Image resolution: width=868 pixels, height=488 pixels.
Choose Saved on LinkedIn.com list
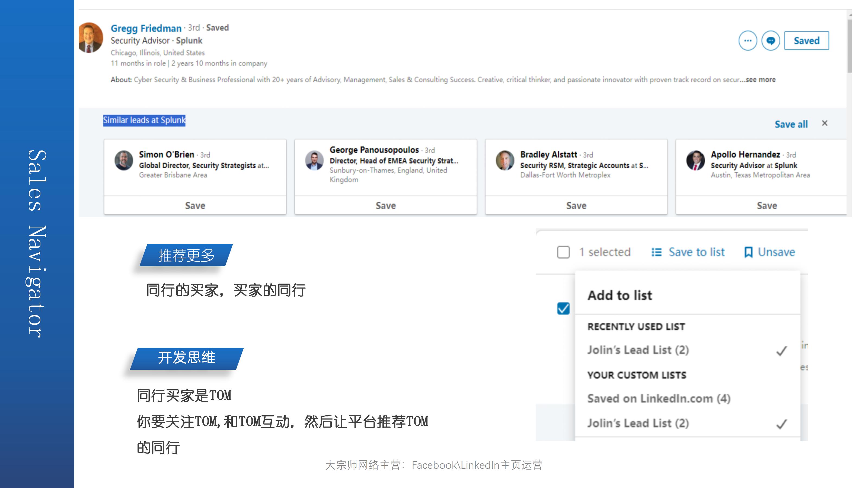pyautogui.click(x=659, y=399)
